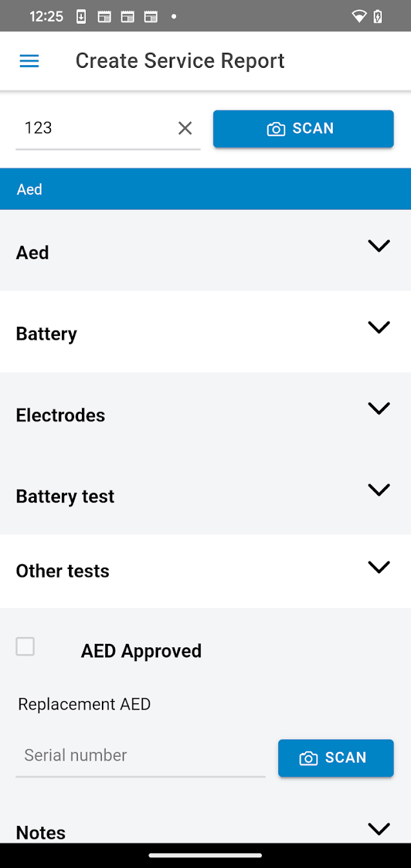411x868 pixels.
Task: Tap the Battery section title
Action: pos(46,334)
